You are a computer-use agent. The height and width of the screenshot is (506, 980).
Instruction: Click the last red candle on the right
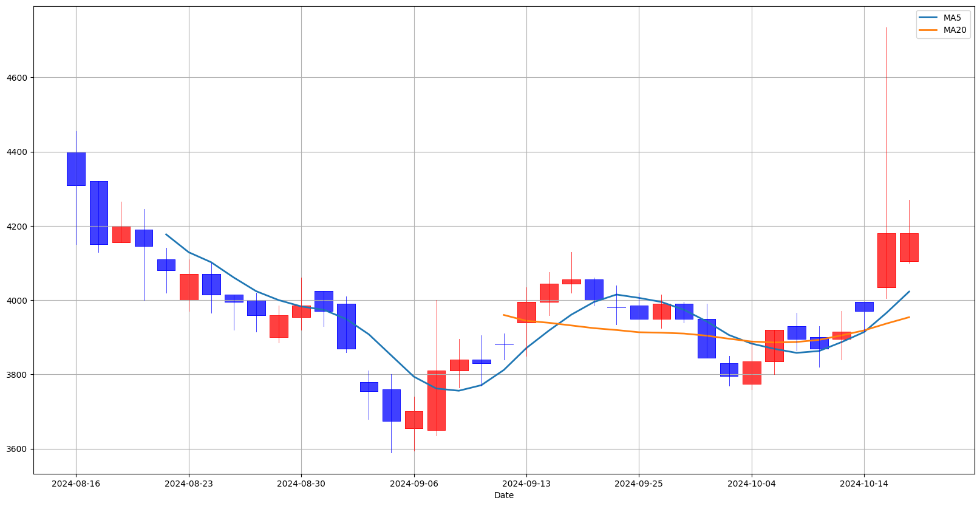[909, 247]
